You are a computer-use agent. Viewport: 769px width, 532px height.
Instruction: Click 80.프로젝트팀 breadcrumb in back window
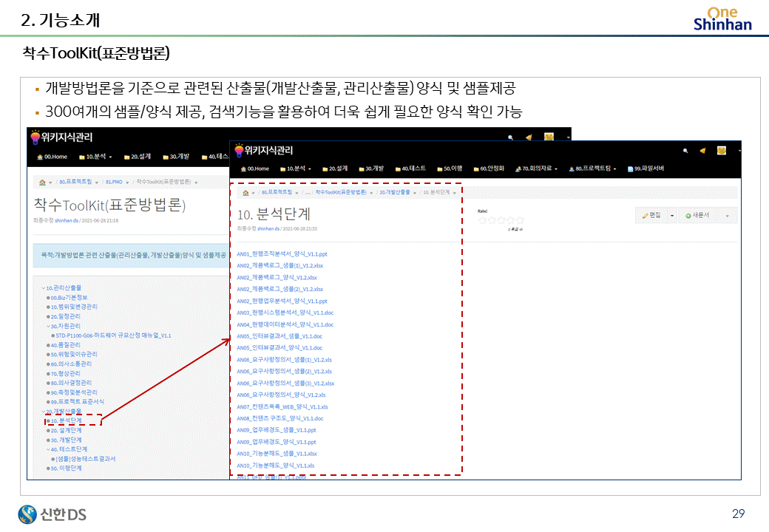click(x=75, y=182)
